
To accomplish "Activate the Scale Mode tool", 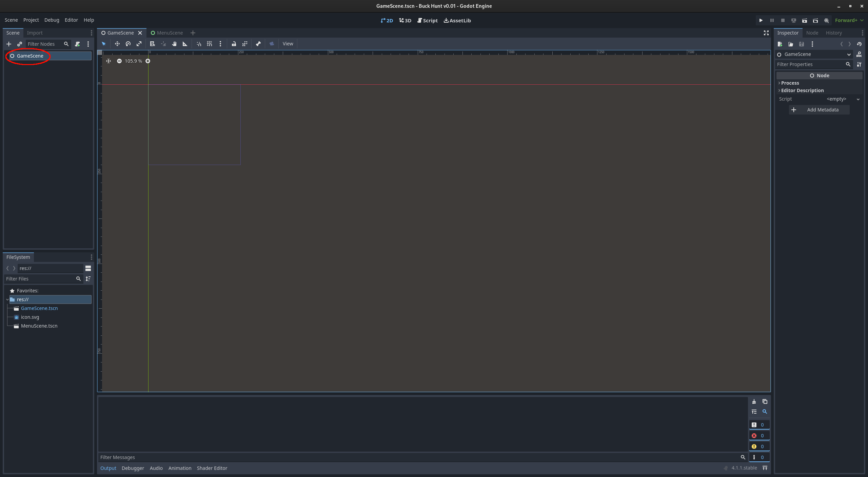I will click(139, 44).
